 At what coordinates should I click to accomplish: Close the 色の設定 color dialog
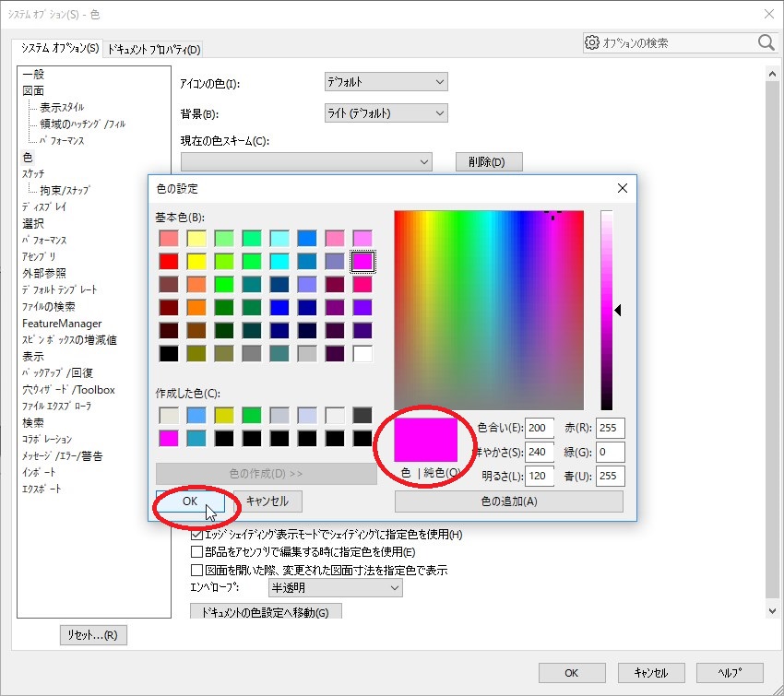(623, 188)
